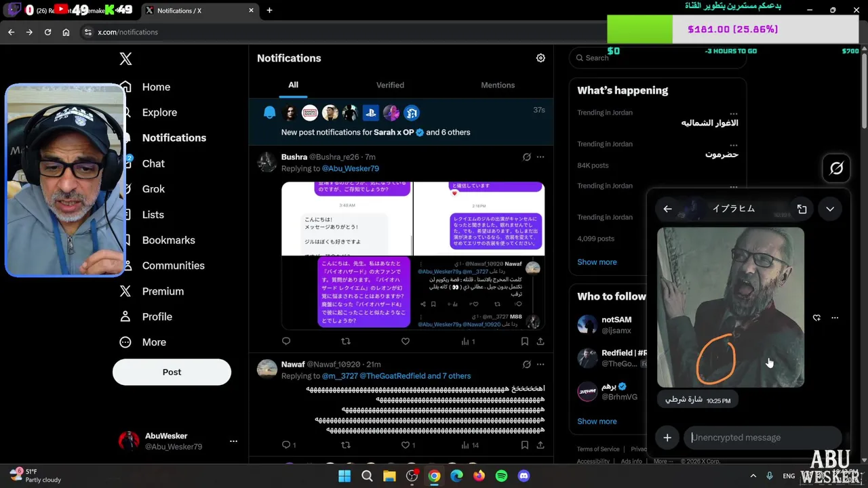React to chat image message
This screenshot has width=868, height=488.
[816, 317]
